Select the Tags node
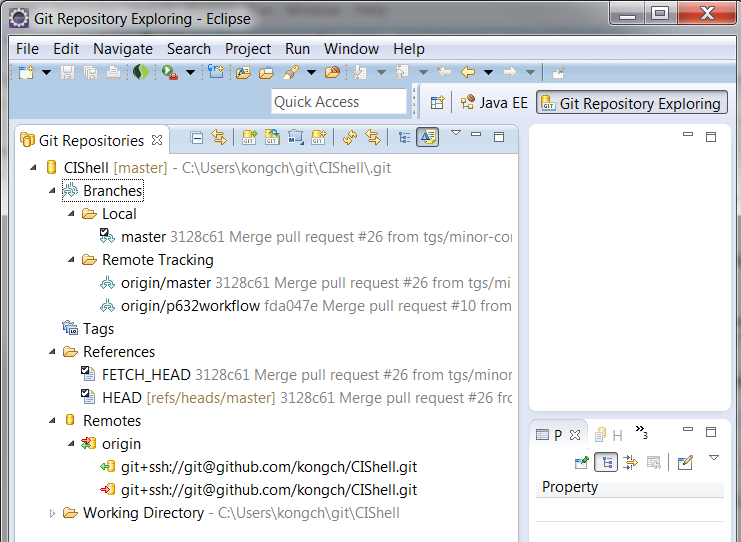The image size is (741, 542). [x=88, y=329]
